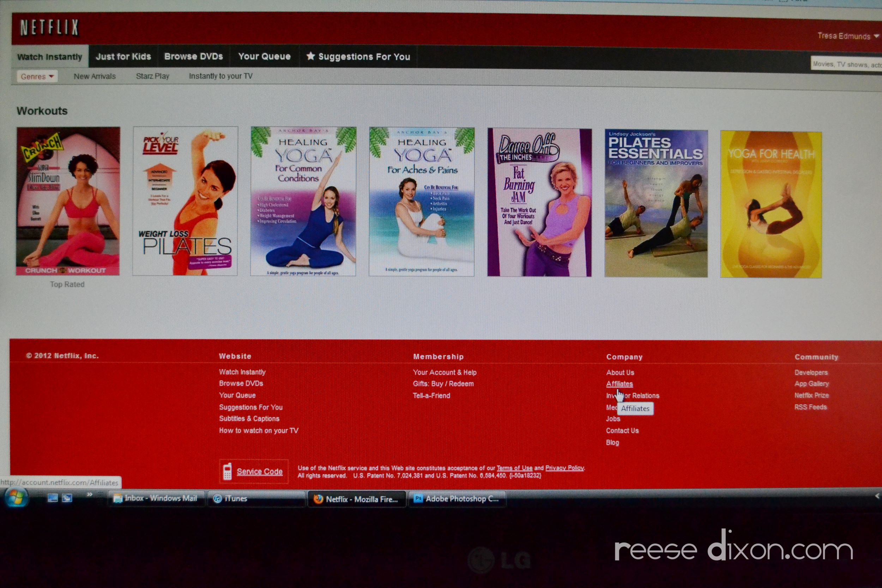Image resolution: width=882 pixels, height=588 pixels.
Task: Open Starz Play submenu link
Action: coord(153,76)
